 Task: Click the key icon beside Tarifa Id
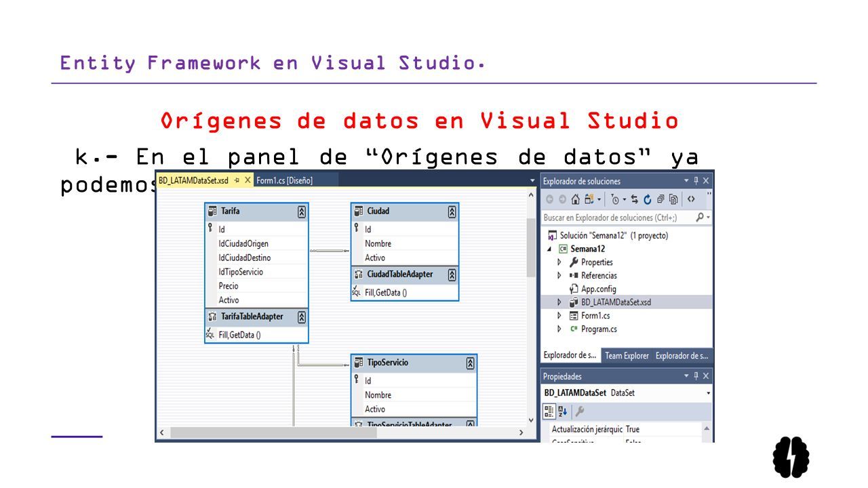click(x=211, y=228)
